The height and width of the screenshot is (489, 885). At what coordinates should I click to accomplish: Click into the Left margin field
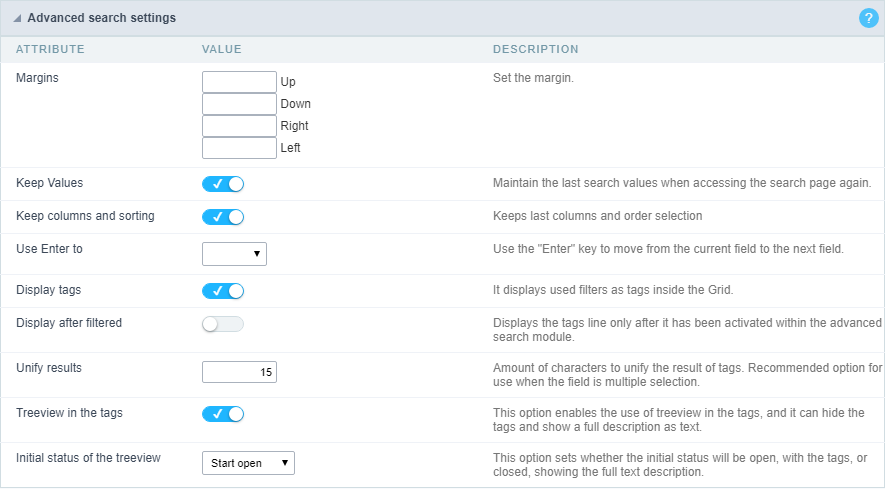(239, 148)
